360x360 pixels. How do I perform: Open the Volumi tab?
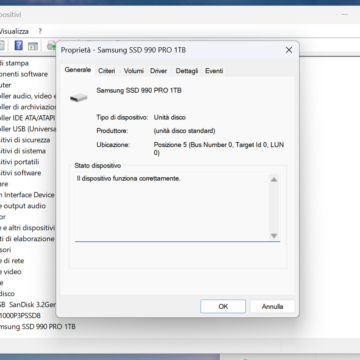click(134, 71)
